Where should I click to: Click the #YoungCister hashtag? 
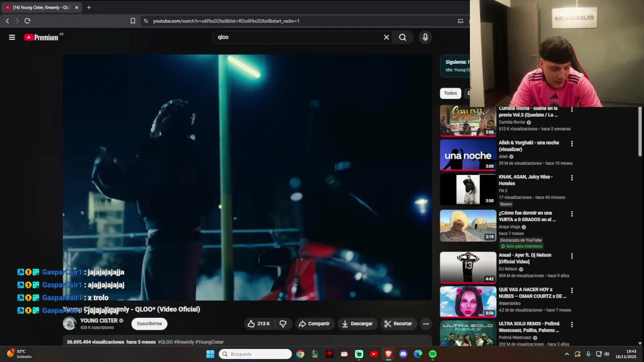coord(209,342)
